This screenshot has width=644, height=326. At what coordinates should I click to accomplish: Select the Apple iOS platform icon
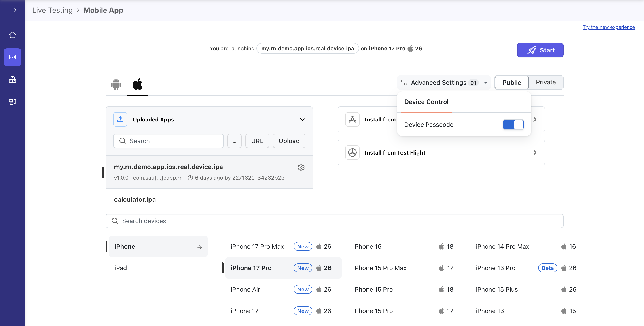click(138, 84)
